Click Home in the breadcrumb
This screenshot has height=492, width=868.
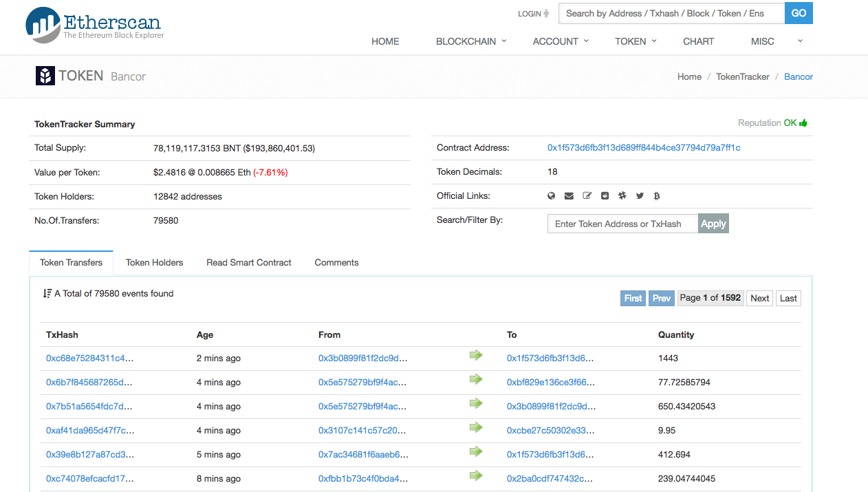tap(689, 77)
